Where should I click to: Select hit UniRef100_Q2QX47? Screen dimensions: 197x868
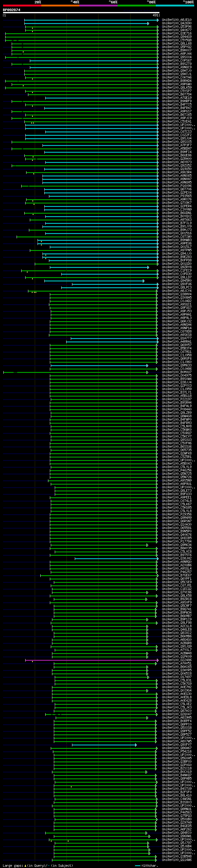(177, 714)
